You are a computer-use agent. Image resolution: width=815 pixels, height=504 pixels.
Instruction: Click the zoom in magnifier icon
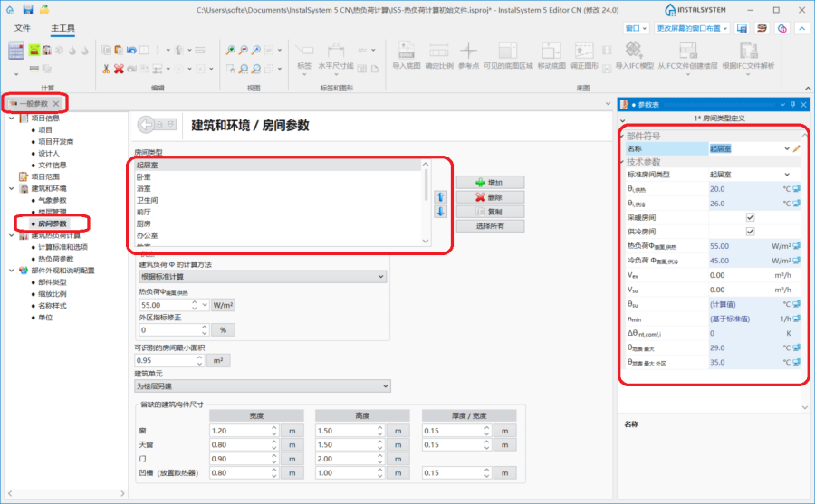[231, 51]
